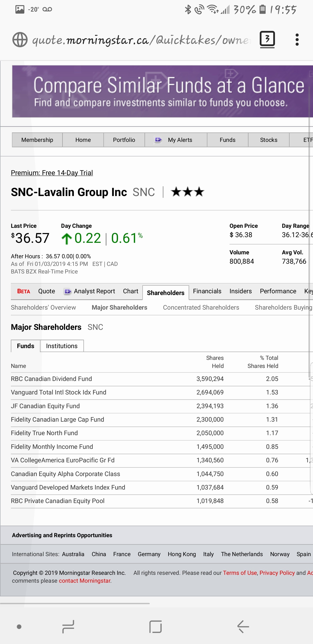Open the Portfolio nav item
313x644 pixels.
124,140
